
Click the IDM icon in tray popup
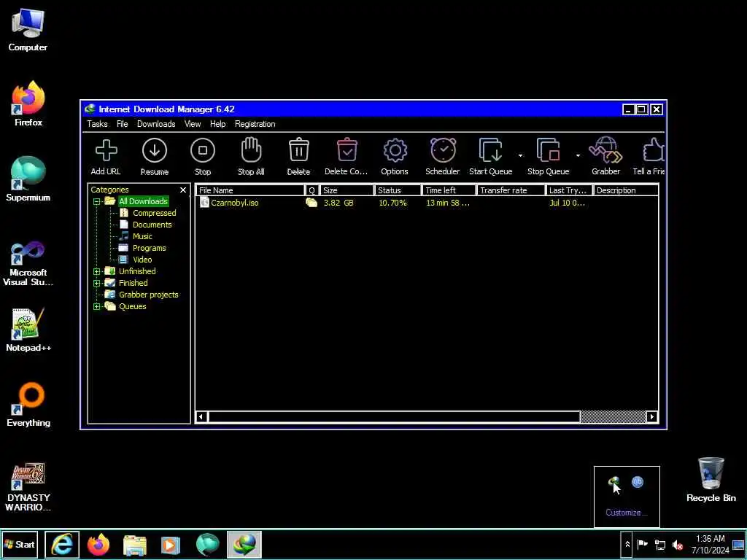click(614, 483)
